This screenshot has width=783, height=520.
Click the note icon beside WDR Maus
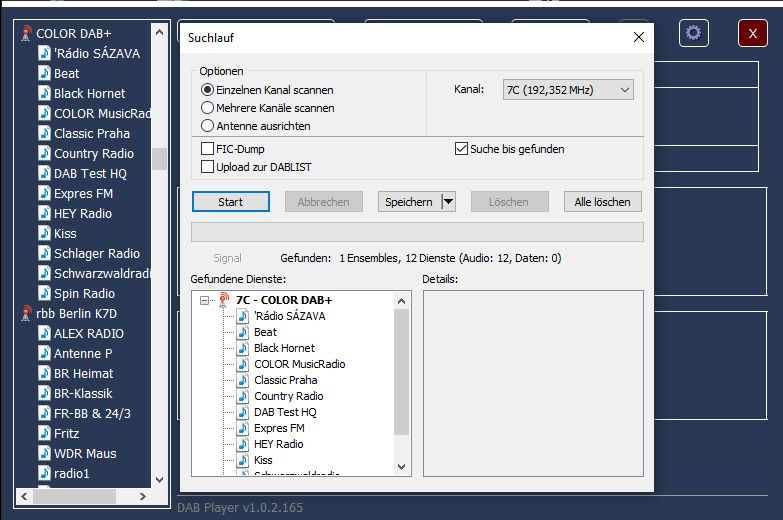44,453
